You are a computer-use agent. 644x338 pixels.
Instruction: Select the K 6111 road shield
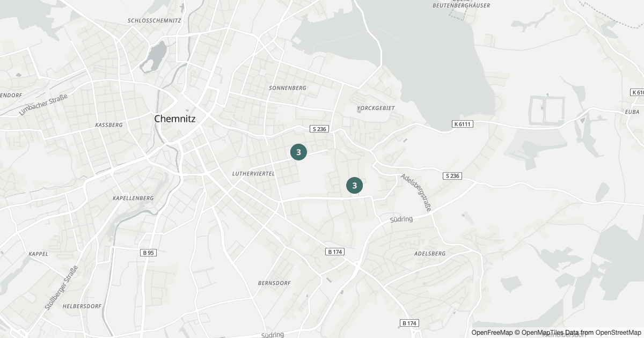point(462,124)
